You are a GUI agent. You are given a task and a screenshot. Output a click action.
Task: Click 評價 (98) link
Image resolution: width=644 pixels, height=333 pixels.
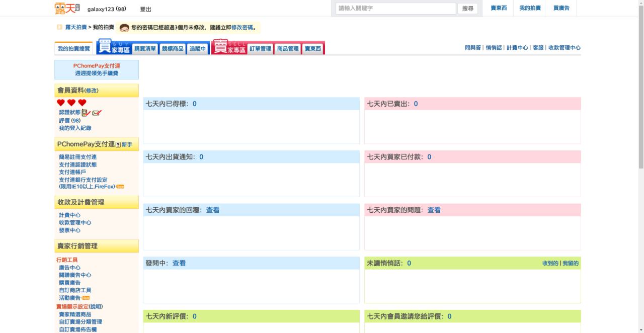69,121
